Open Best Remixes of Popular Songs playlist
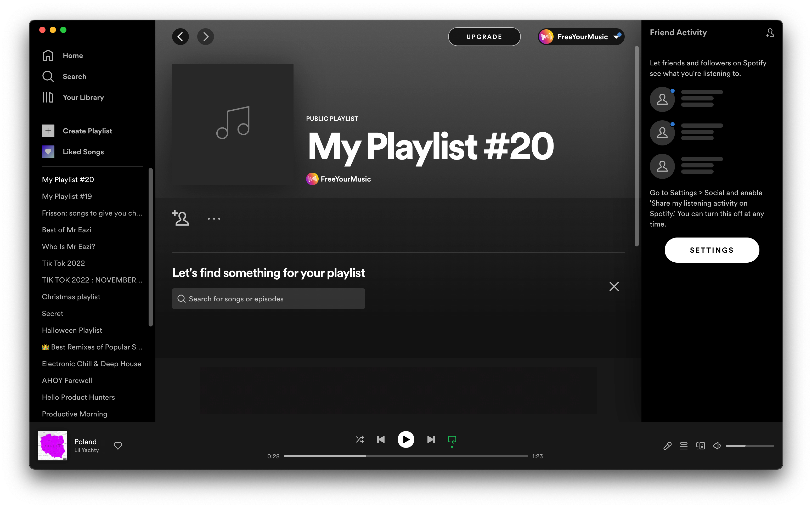The height and width of the screenshot is (508, 812). pos(92,347)
